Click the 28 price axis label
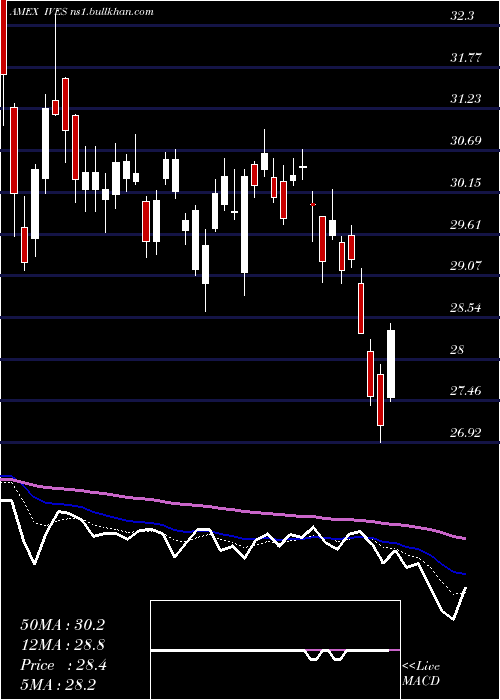 point(458,349)
